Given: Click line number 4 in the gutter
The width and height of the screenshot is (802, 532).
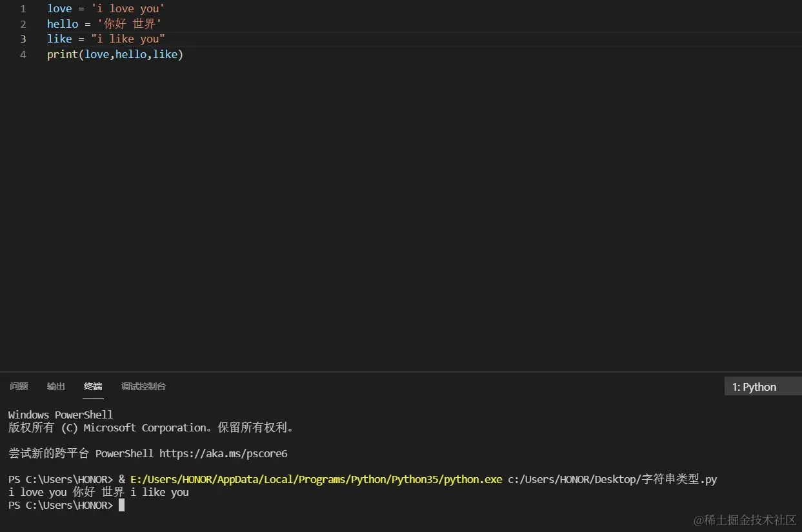Looking at the screenshot, I should coord(23,54).
